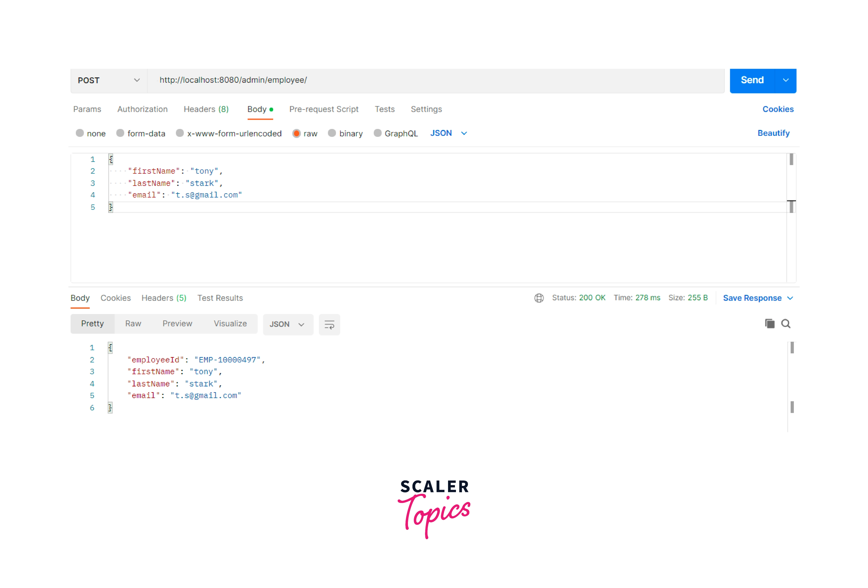Click the Beautify link
This screenshot has height=588, width=868.
click(x=774, y=133)
